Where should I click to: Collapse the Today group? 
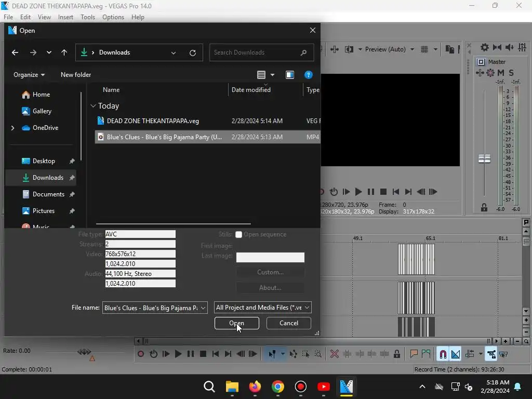(94, 106)
